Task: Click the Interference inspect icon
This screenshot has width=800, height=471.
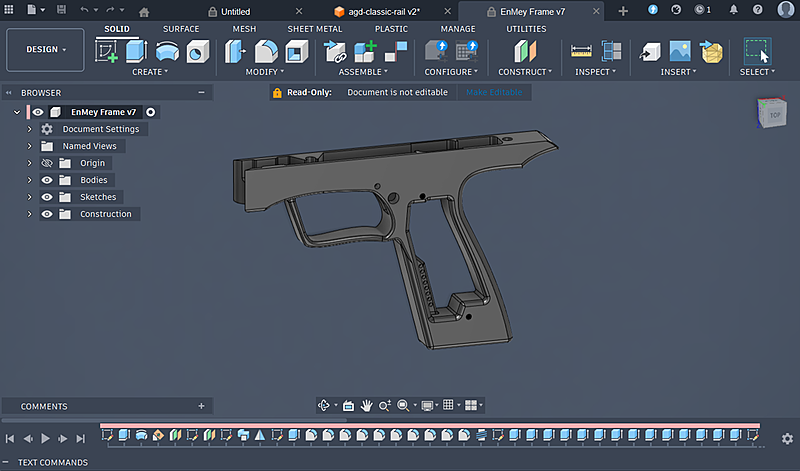Action: (x=611, y=52)
